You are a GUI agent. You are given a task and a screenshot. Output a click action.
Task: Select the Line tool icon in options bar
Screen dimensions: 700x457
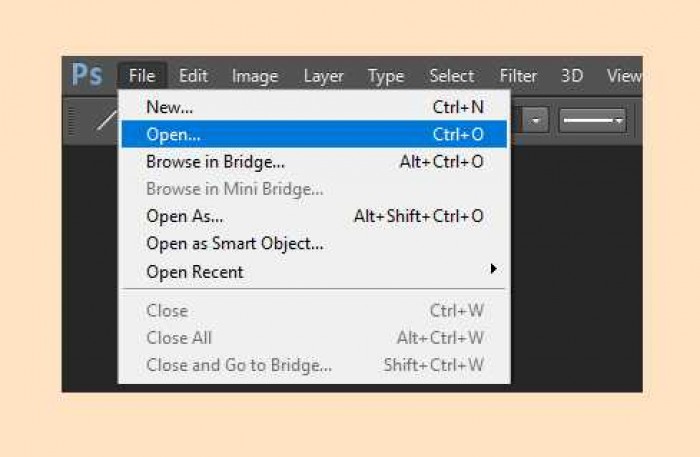coord(106,120)
